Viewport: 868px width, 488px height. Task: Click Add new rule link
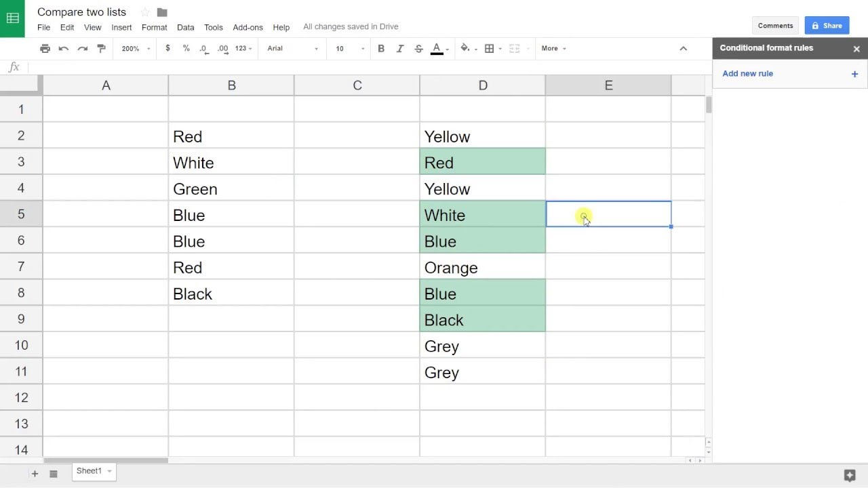[747, 73]
